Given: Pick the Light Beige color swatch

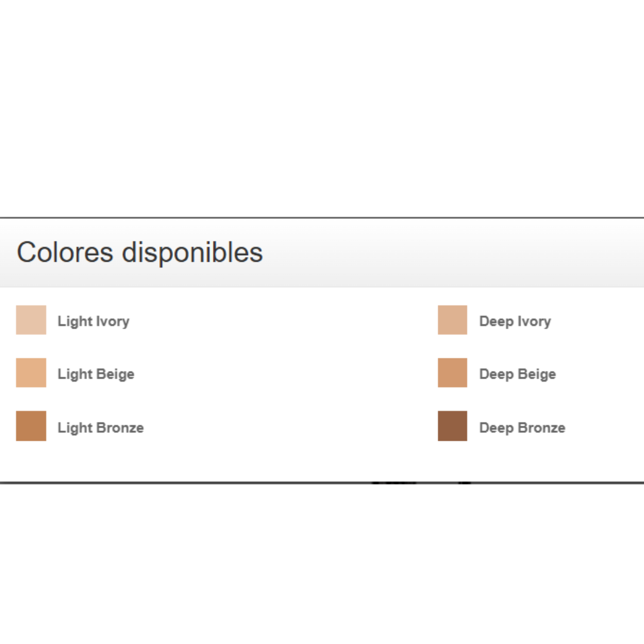Looking at the screenshot, I should (x=31, y=373).
